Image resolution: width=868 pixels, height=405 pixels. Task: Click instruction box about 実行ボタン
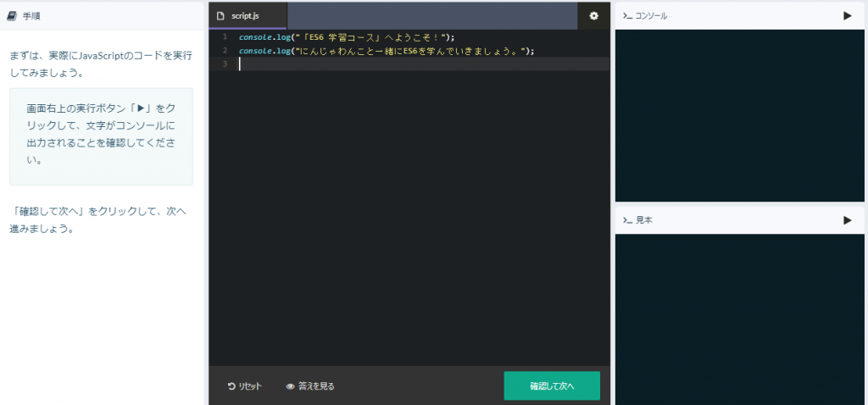102,136
